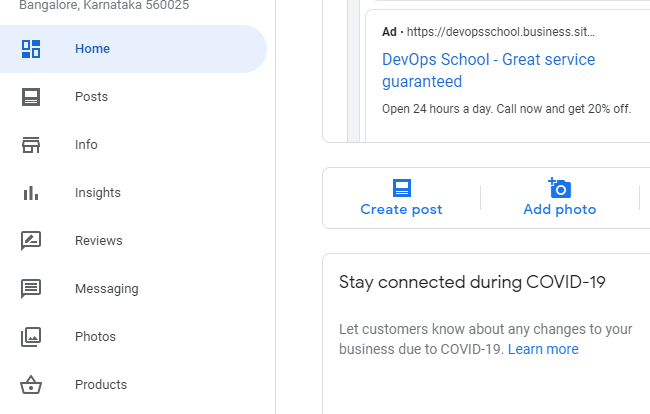This screenshot has height=414, width=650.
Task: Click the Info storefront icon
Action: [31, 145]
